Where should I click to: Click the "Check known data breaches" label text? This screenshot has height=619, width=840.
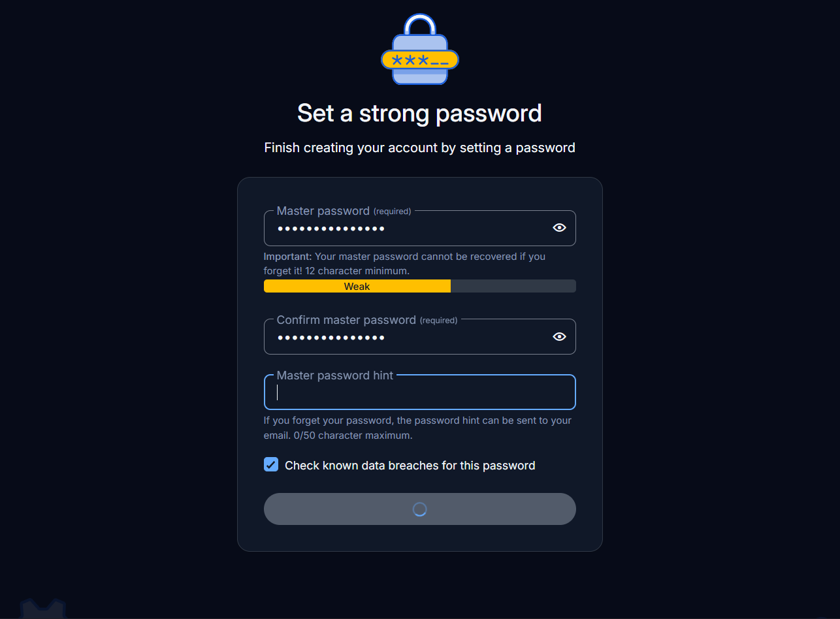click(x=410, y=466)
